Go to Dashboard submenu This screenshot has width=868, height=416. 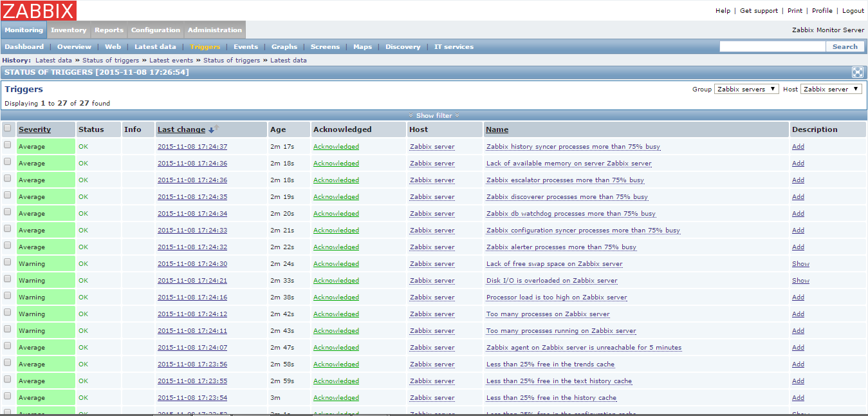click(24, 46)
